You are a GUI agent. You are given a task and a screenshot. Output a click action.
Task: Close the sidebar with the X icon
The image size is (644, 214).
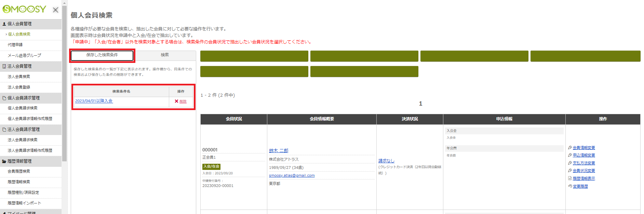click(x=55, y=10)
